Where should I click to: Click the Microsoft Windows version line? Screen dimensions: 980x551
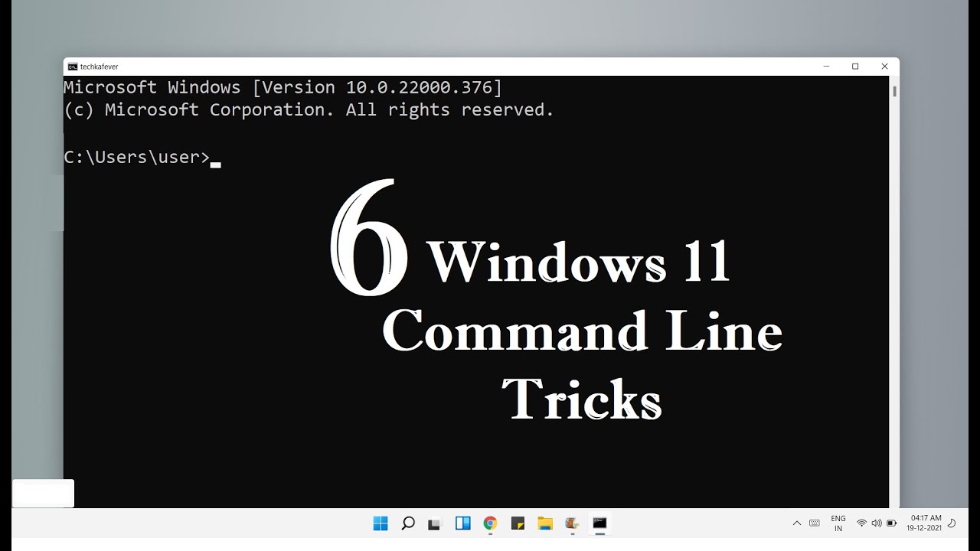click(x=283, y=87)
